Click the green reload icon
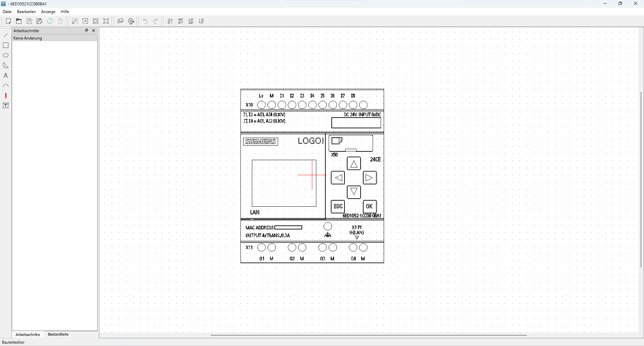This screenshot has width=644, height=346. (50, 21)
